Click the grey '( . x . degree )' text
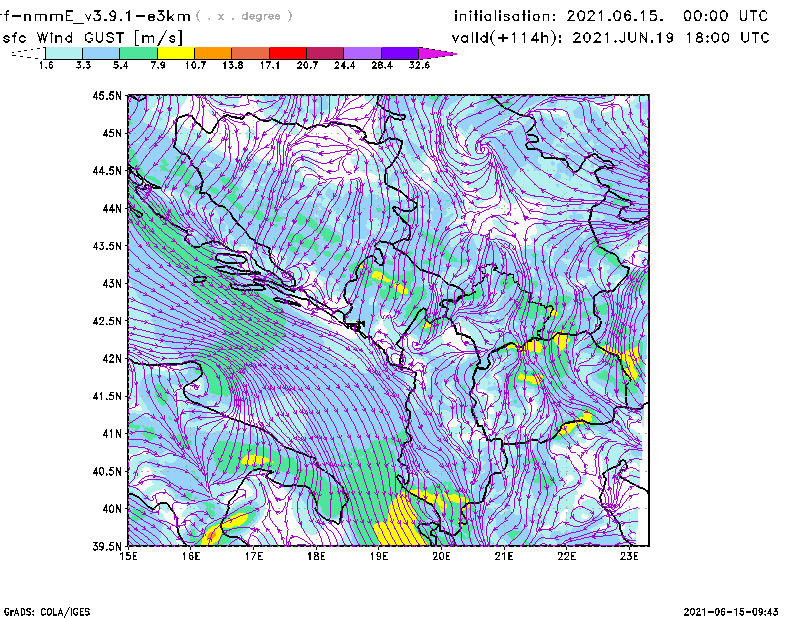The width and height of the screenshot is (800, 618). [244, 16]
